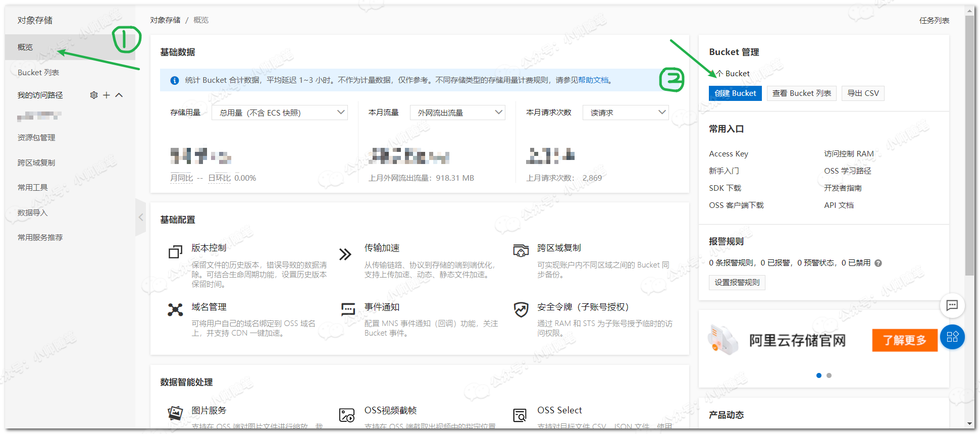This screenshot has height=434, width=980.
Task: Click the cloud storage banner illustration
Action: point(723,340)
